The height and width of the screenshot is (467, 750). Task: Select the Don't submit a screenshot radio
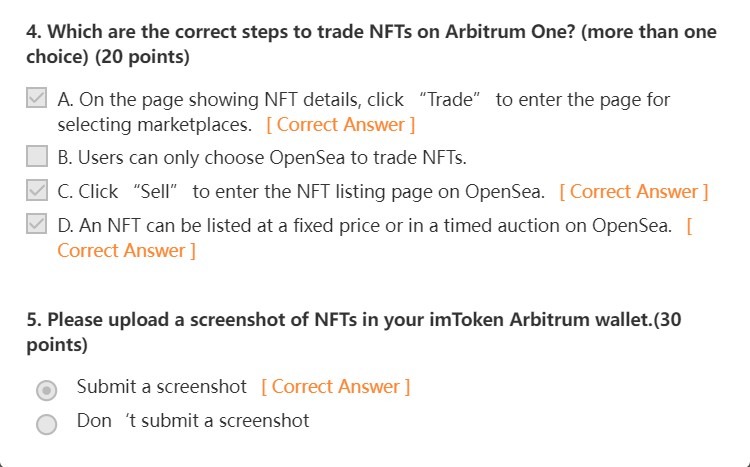tap(46, 423)
